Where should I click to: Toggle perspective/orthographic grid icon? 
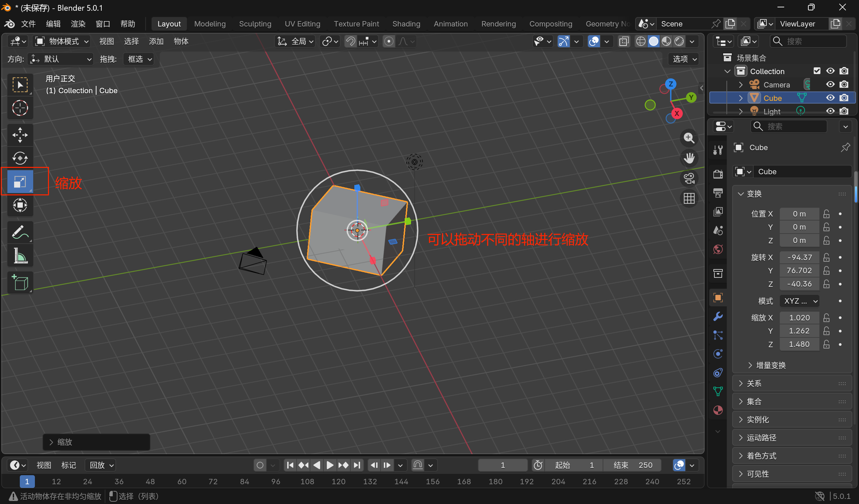(689, 198)
